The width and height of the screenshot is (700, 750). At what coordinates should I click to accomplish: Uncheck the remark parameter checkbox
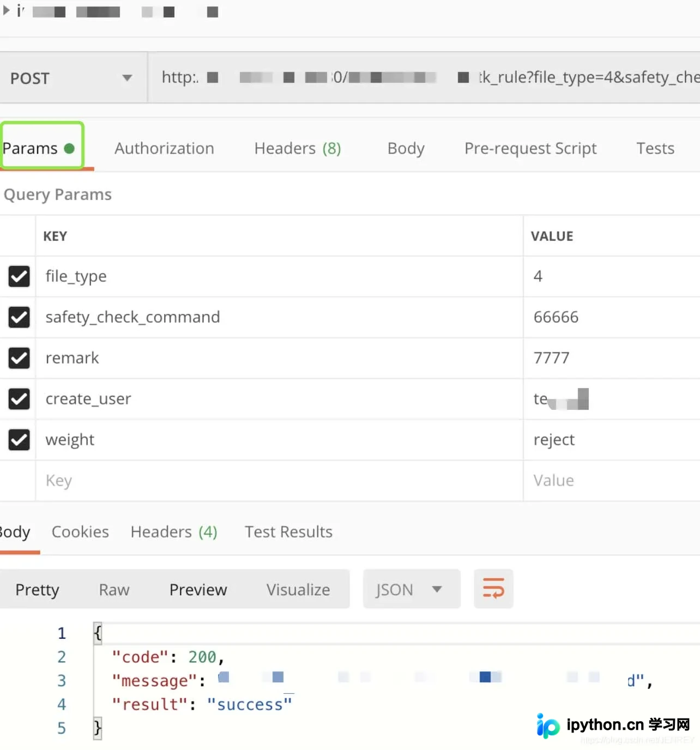(19, 358)
